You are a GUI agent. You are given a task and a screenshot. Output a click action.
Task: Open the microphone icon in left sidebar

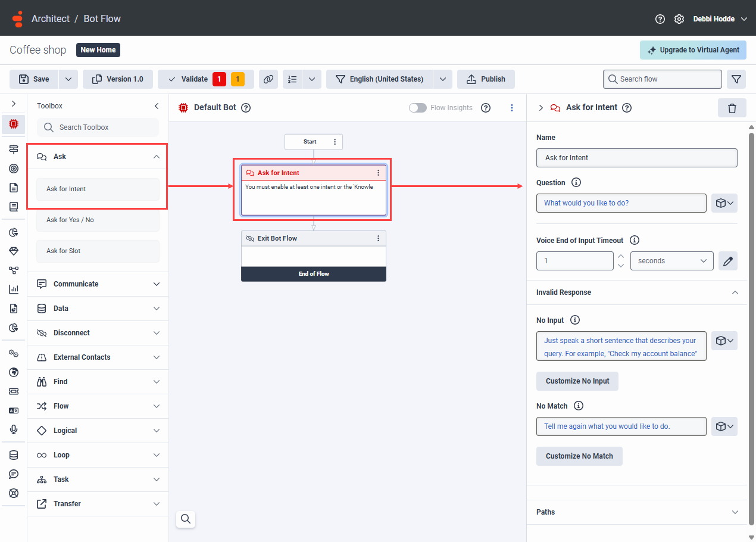(x=14, y=429)
